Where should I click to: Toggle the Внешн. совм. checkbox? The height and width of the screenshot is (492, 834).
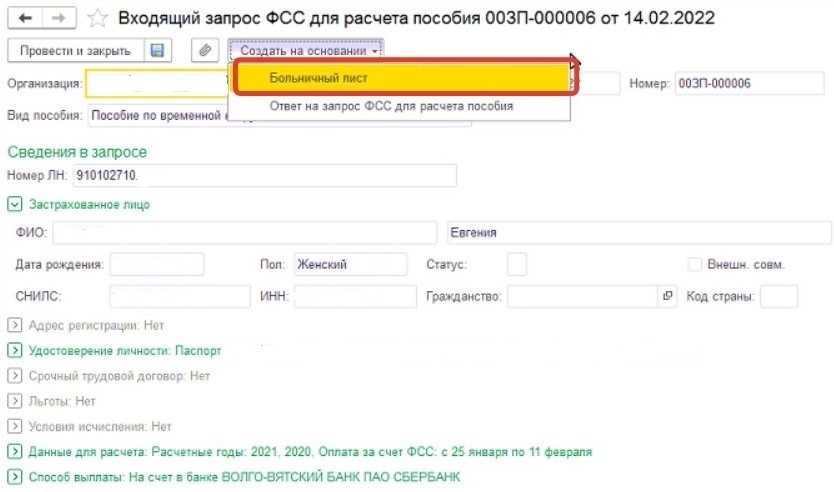695,265
